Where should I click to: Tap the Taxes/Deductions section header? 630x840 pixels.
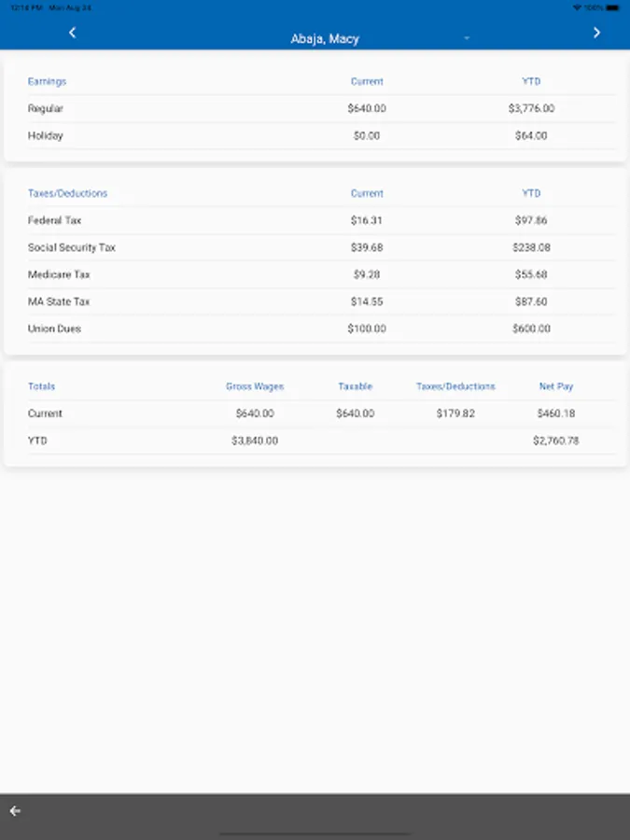point(67,193)
